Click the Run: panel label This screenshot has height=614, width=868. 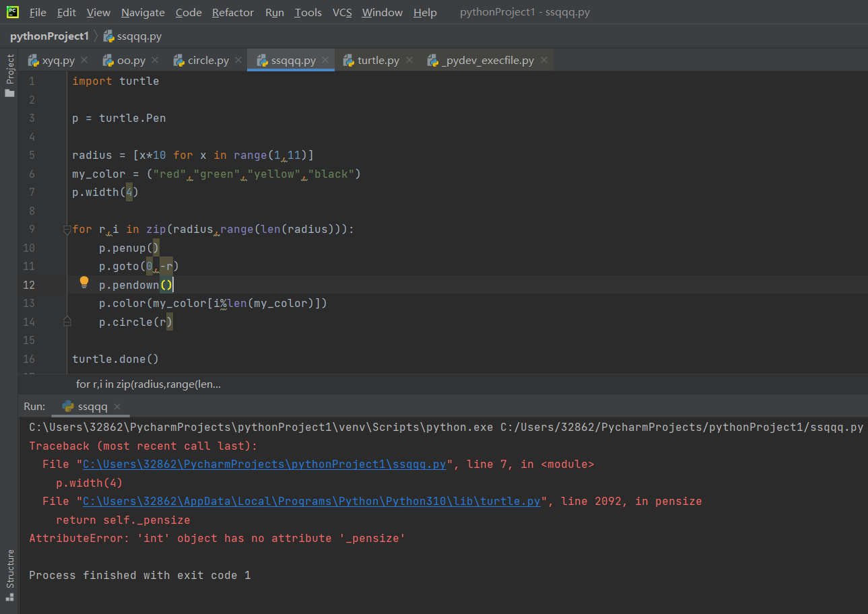(34, 407)
